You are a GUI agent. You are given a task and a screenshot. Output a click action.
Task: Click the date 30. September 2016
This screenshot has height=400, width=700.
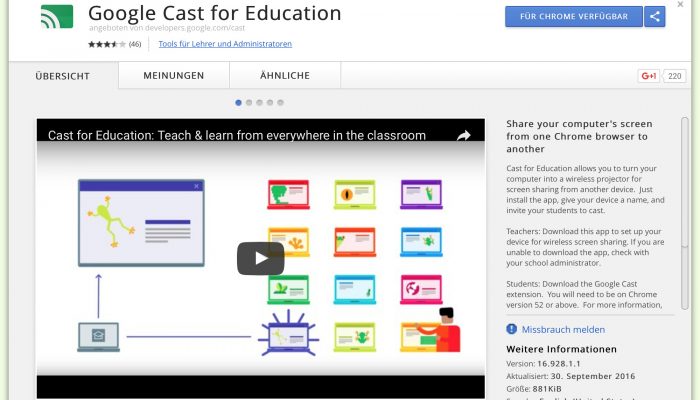click(x=592, y=376)
